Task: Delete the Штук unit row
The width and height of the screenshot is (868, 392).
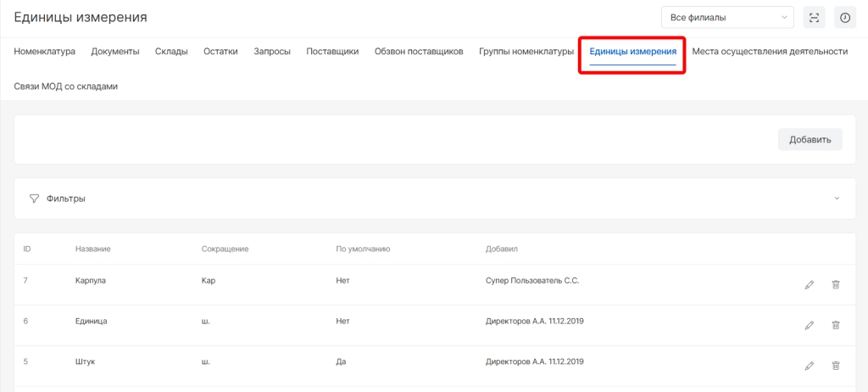Action: pos(835,366)
